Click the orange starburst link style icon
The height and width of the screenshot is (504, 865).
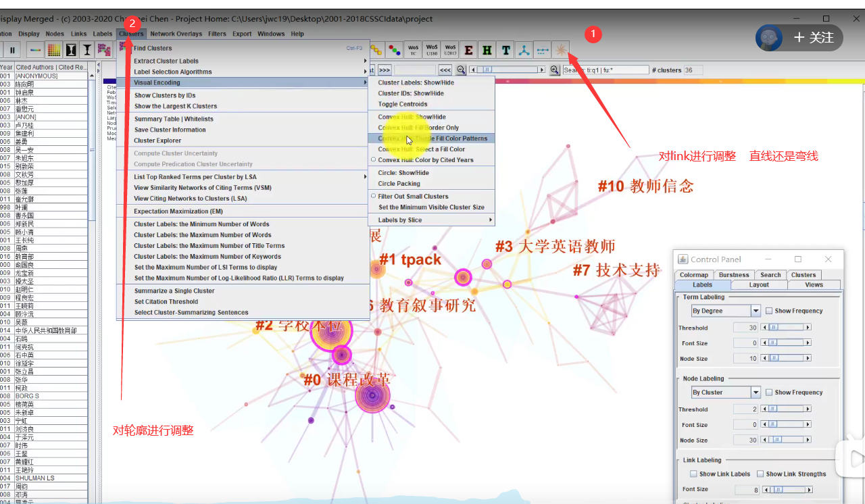point(560,50)
